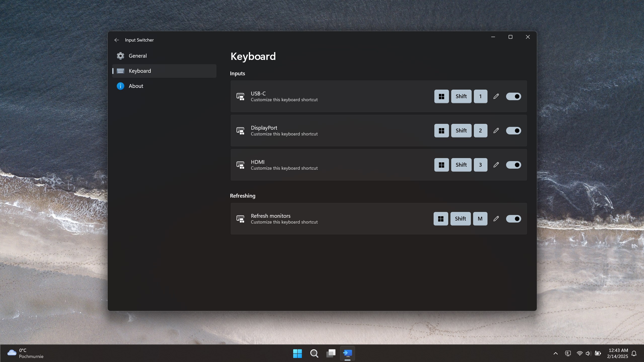Image resolution: width=644 pixels, height=362 pixels.
Task: Edit the Refresh monitors shortcut pencil icon
Action: (x=496, y=219)
